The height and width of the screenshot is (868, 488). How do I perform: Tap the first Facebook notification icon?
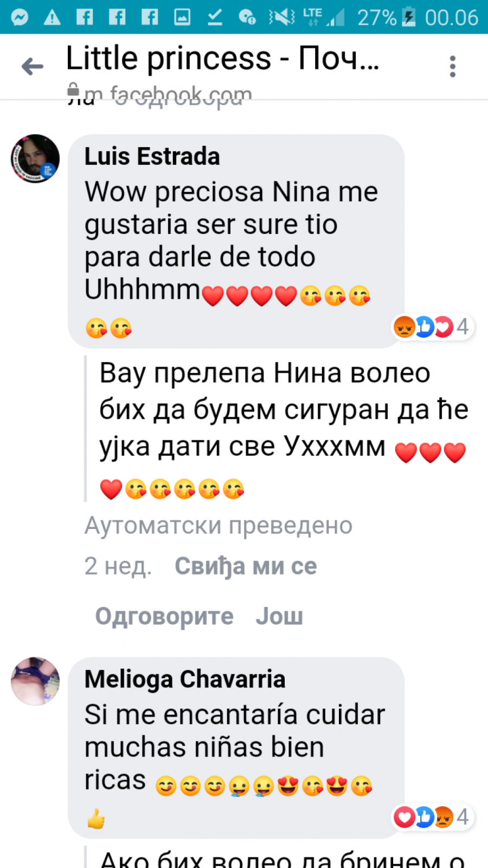pyautogui.click(x=85, y=17)
